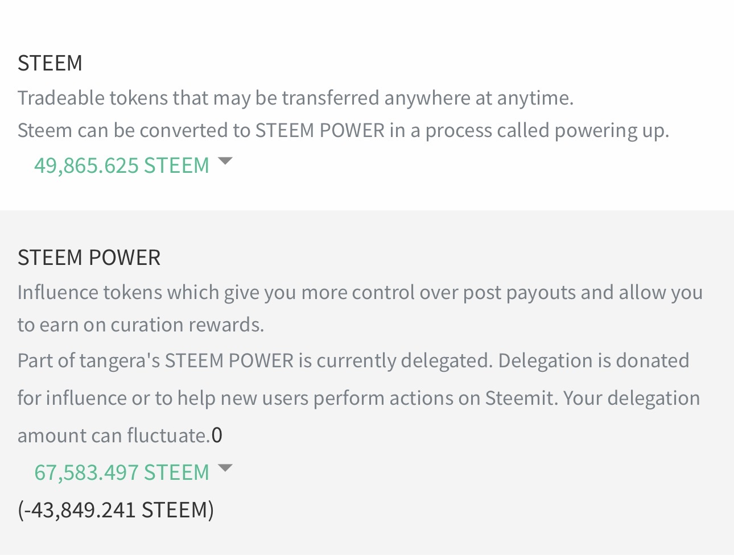Click the 'to earn on curation rewards' line
The image size is (734, 560).
click(x=141, y=325)
